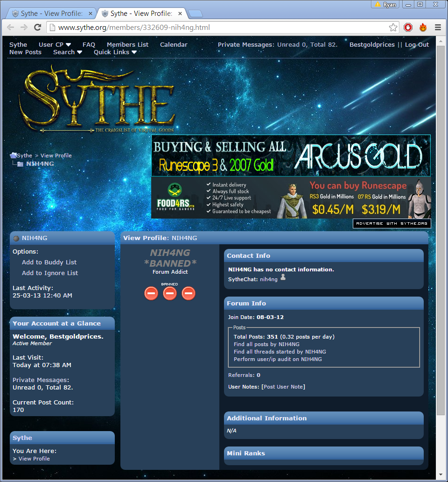Click the Total Posts: 351 text
The height and width of the screenshot is (482, 448).
pos(256,337)
